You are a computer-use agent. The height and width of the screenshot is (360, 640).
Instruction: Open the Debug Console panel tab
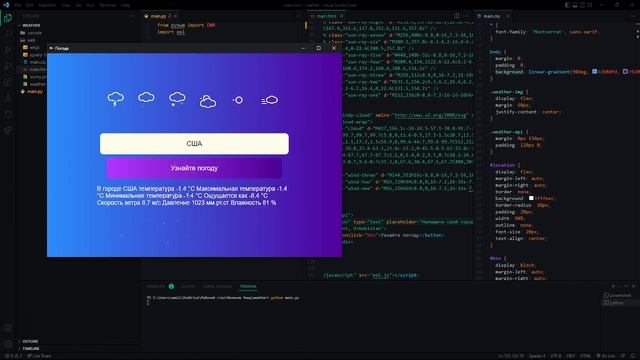click(x=218, y=287)
